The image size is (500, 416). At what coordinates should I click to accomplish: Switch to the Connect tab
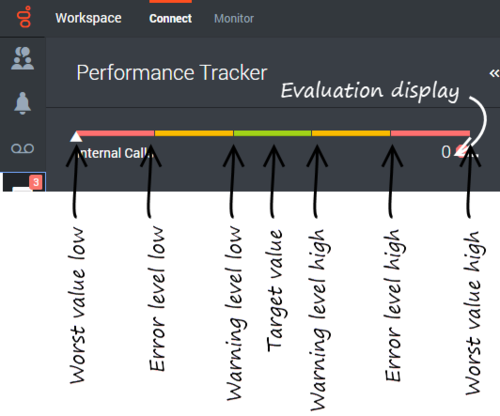tap(170, 19)
